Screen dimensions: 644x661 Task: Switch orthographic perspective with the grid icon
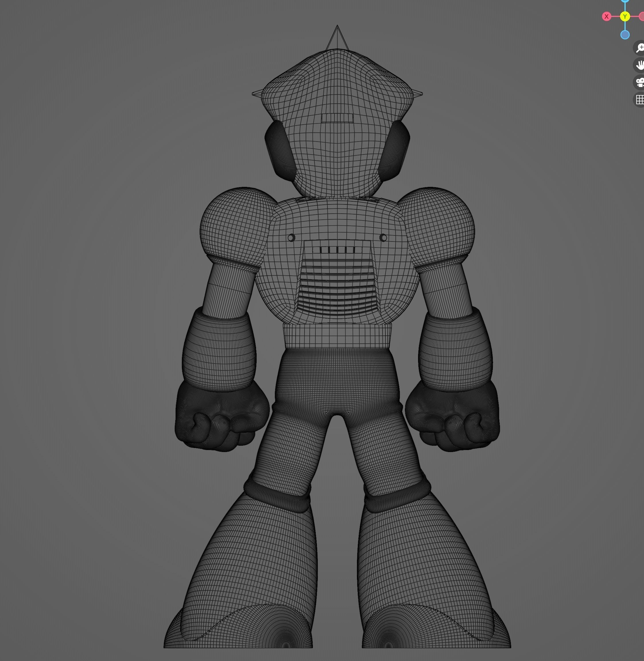pyautogui.click(x=639, y=100)
